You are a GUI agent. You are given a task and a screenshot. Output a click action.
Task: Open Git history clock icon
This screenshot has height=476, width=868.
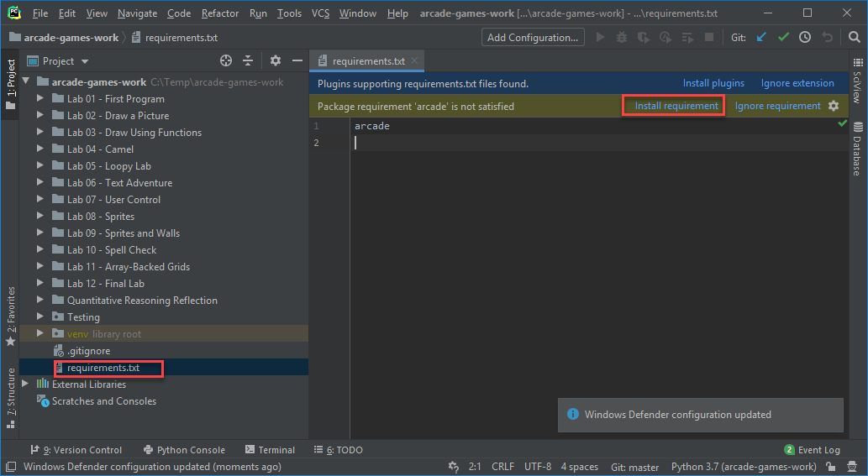(805, 38)
